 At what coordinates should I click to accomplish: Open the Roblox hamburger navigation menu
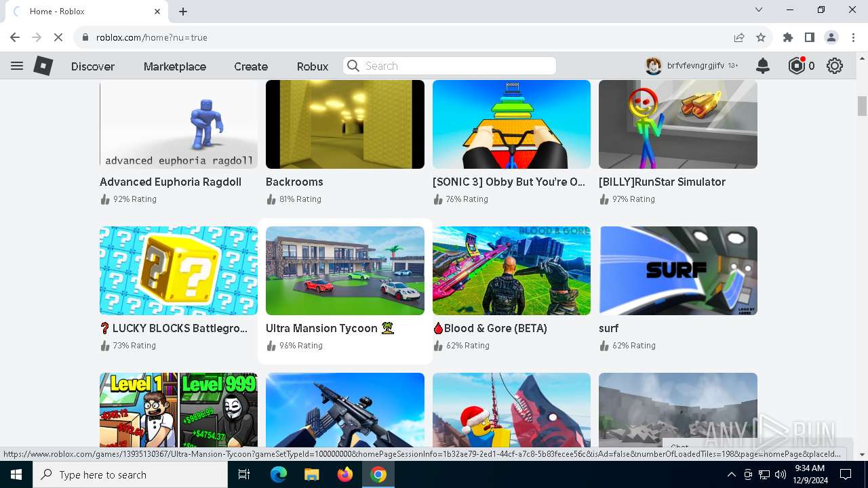[x=17, y=66]
